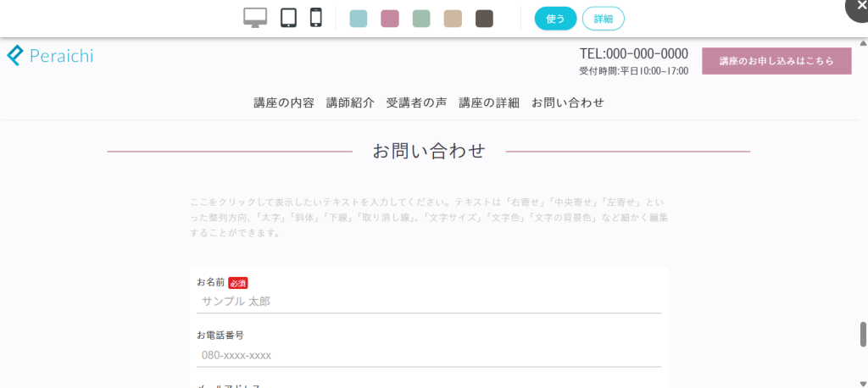Select the beige color swatch
The image size is (868, 388).
coord(453,19)
